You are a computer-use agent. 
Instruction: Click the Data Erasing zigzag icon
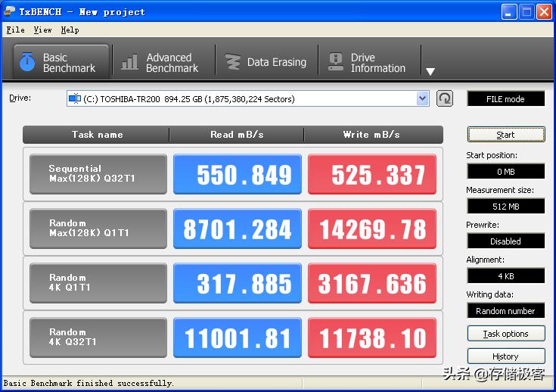[x=233, y=62]
